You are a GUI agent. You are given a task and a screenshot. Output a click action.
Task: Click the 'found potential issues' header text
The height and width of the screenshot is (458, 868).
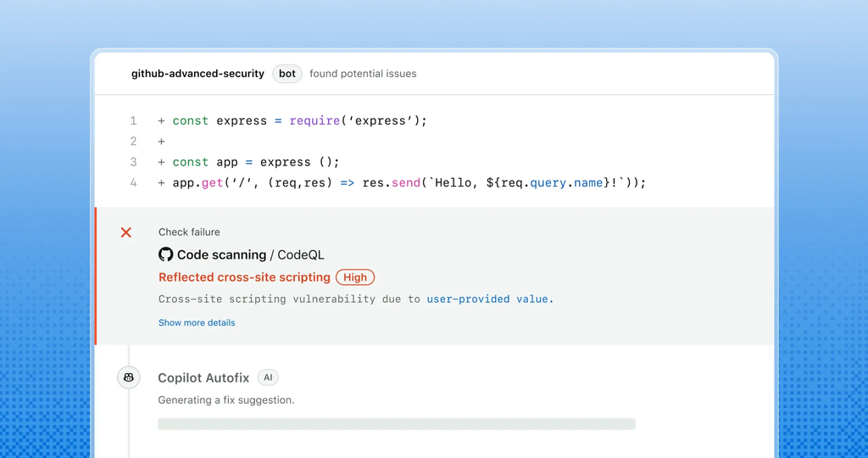point(363,74)
